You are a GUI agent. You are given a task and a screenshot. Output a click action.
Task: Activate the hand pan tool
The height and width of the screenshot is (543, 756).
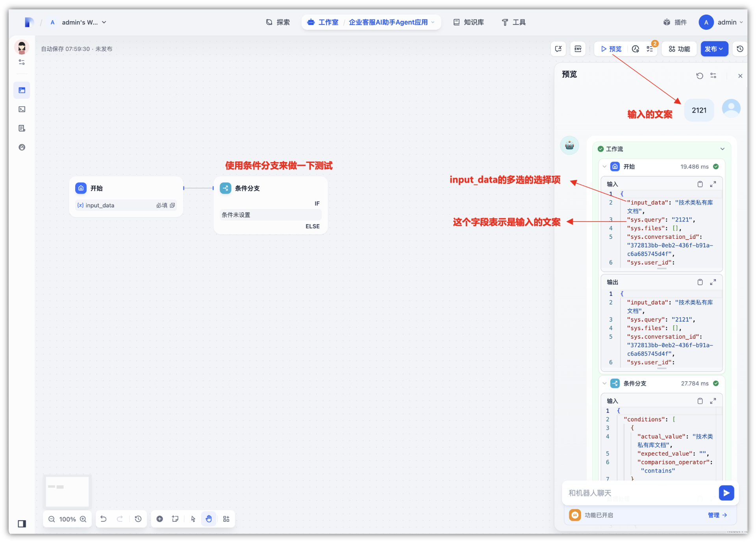(209, 519)
